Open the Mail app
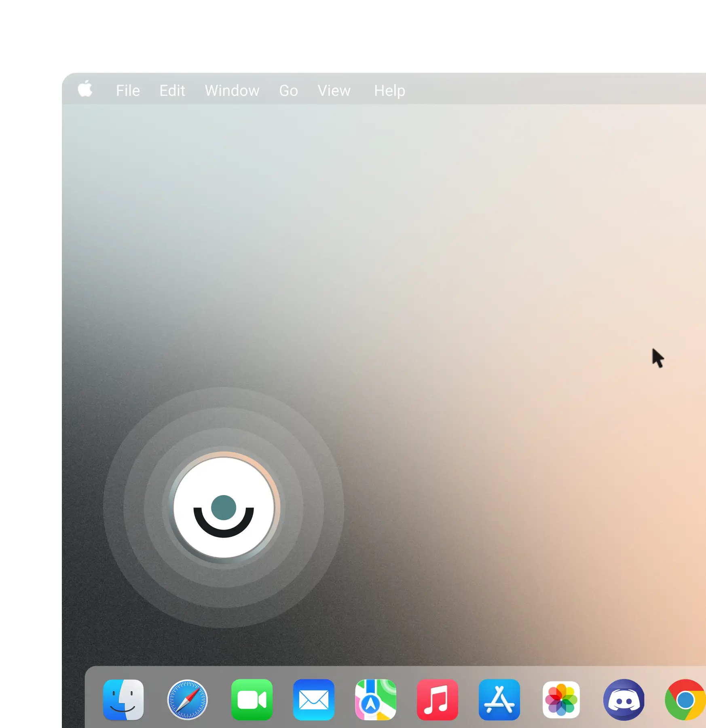706x728 pixels. coord(314,700)
